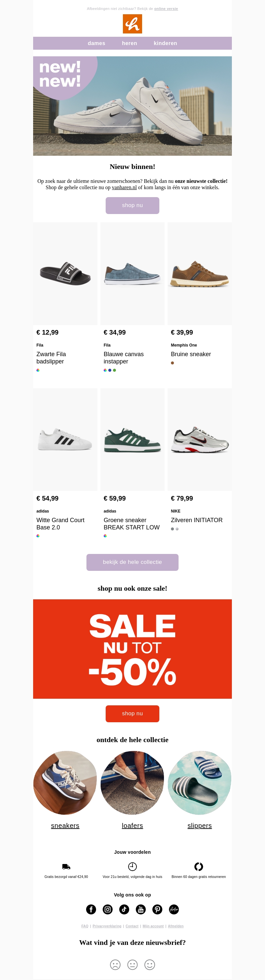Screen dimensions: 265x980
Task: Visit the YouTube channel icon
Action: (141, 909)
